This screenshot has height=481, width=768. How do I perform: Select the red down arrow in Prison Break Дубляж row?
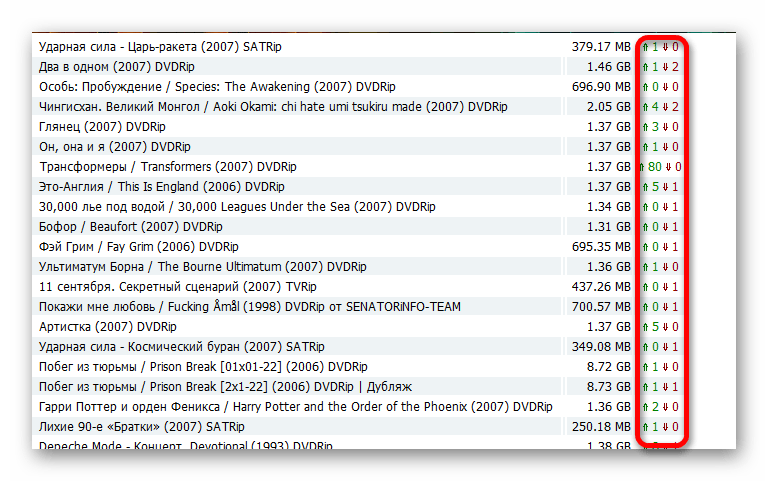(666, 387)
